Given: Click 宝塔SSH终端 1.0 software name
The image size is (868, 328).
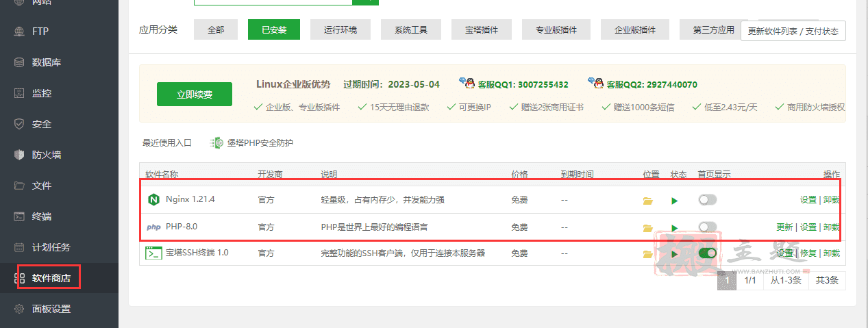Looking at the screenshot, I should pos(197,253).
